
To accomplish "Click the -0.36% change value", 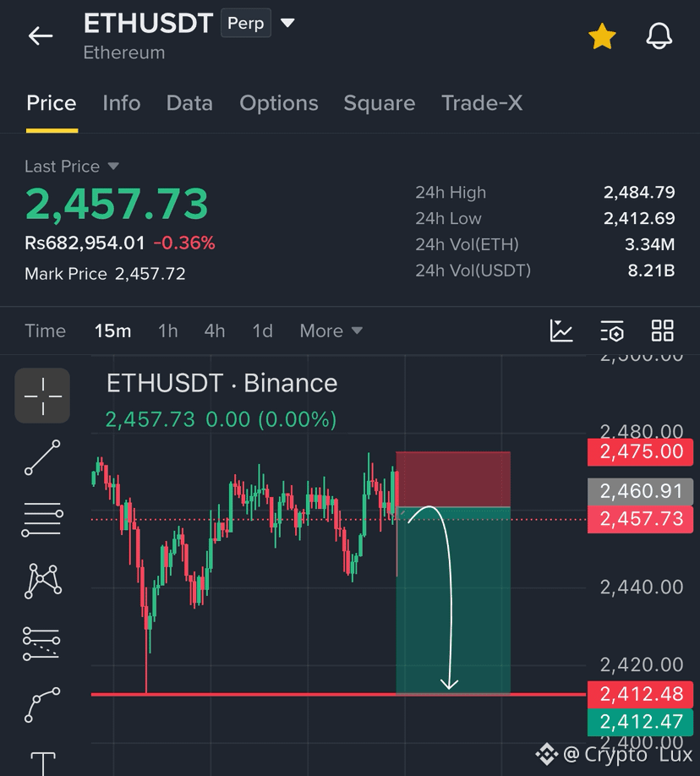I will coord(184,243).
